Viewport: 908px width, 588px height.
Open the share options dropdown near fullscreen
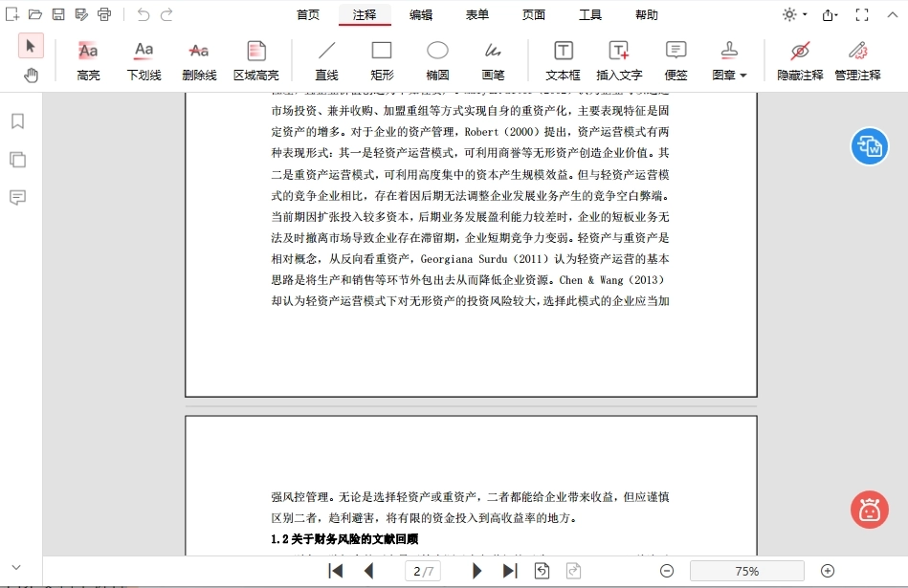829,14
